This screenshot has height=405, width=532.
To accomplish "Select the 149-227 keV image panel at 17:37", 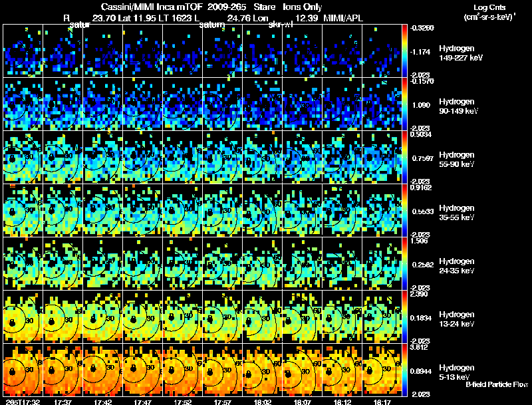I will (63, 51).
